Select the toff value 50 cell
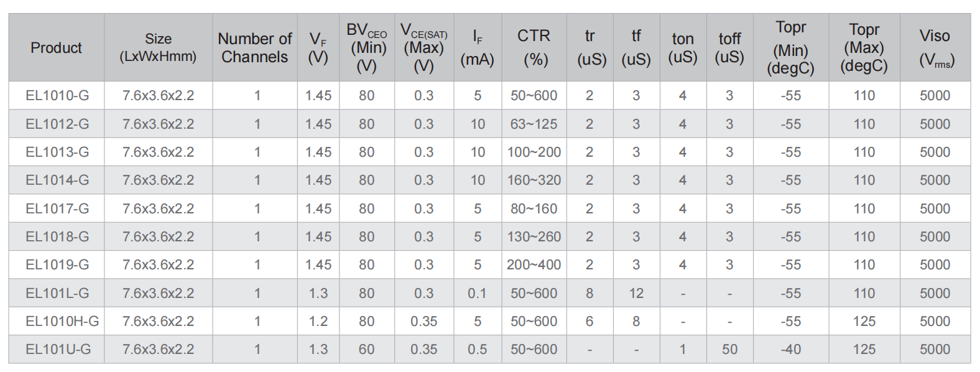Viewport: 980px width, 372px height. (x=729, y=349)
